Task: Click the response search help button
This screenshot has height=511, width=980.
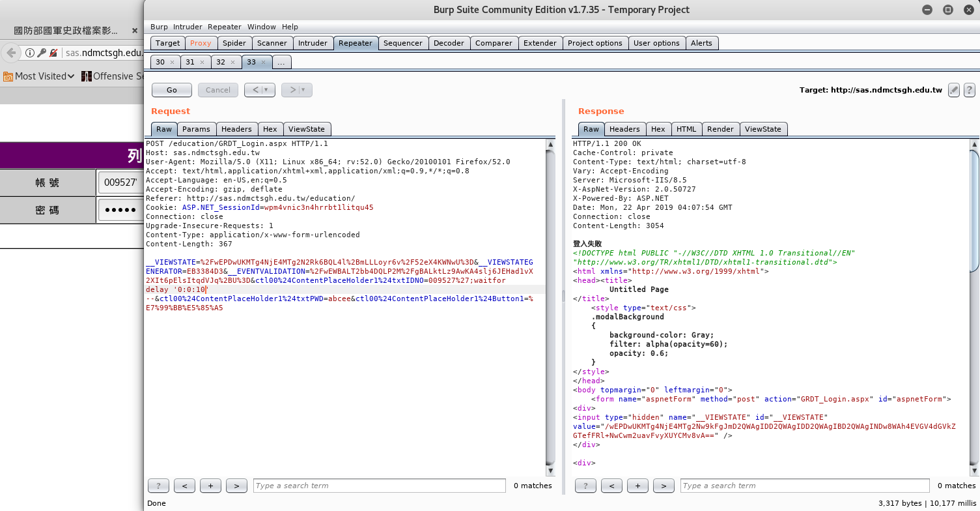Action: pyautogui.click(x=585, y=486)
